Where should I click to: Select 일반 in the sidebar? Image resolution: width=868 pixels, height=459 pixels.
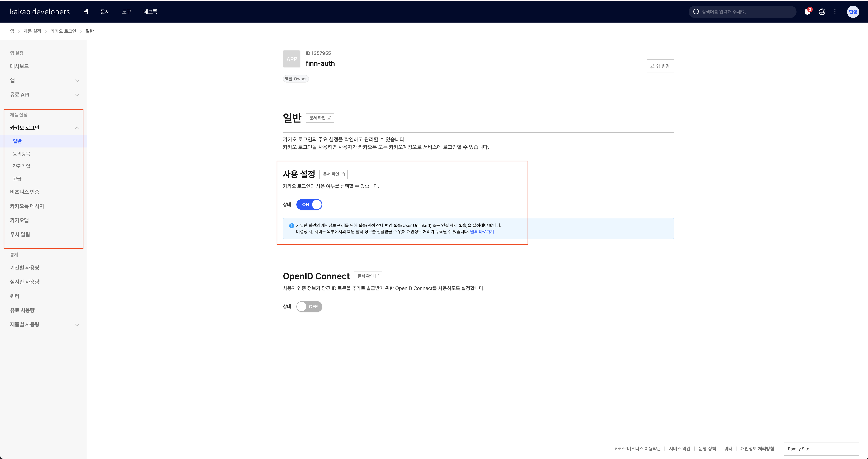[44, 141]
